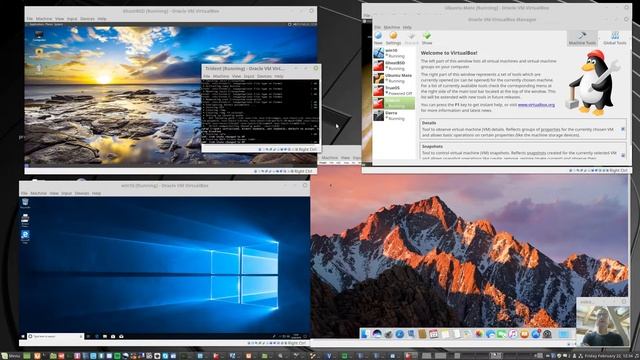Open Finder in the macOS dock
The image size is (640, 360).
pyautogui.click(x=365, y=334)
